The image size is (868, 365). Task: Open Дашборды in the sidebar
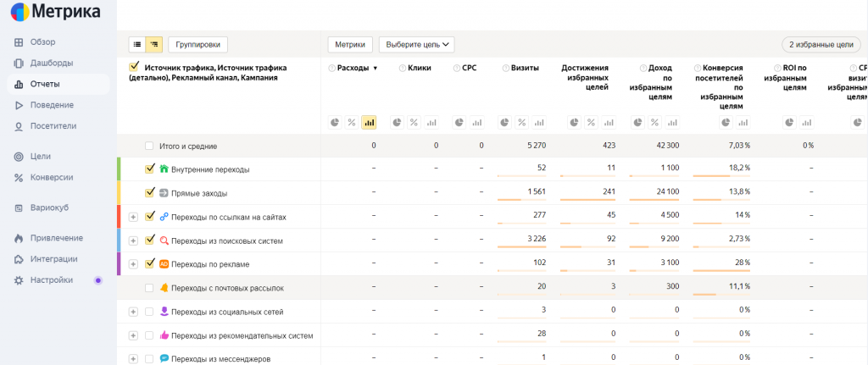pos(51,63)
